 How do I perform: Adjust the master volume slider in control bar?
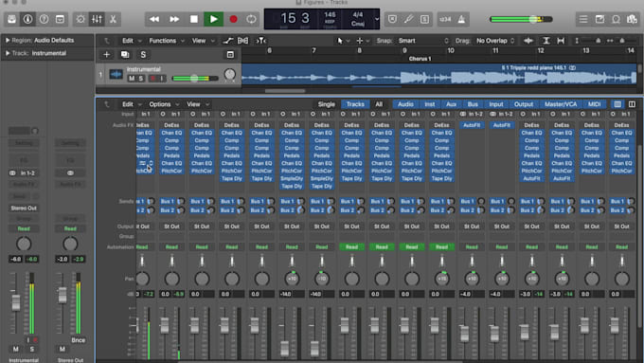521,19
